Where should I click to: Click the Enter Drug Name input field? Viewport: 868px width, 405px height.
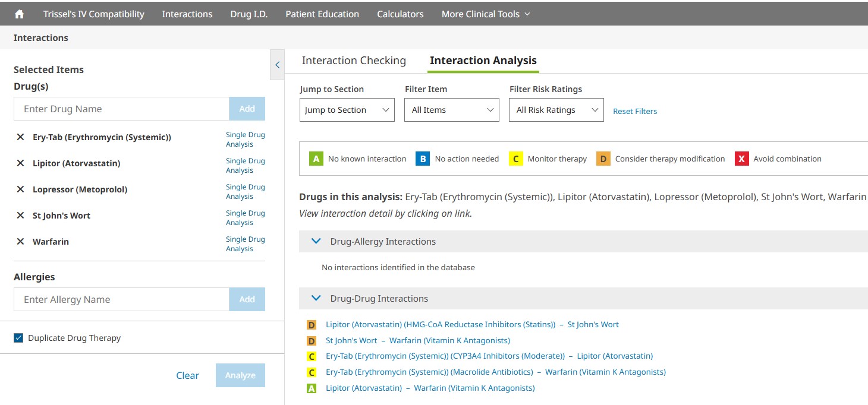coord(121,109)
